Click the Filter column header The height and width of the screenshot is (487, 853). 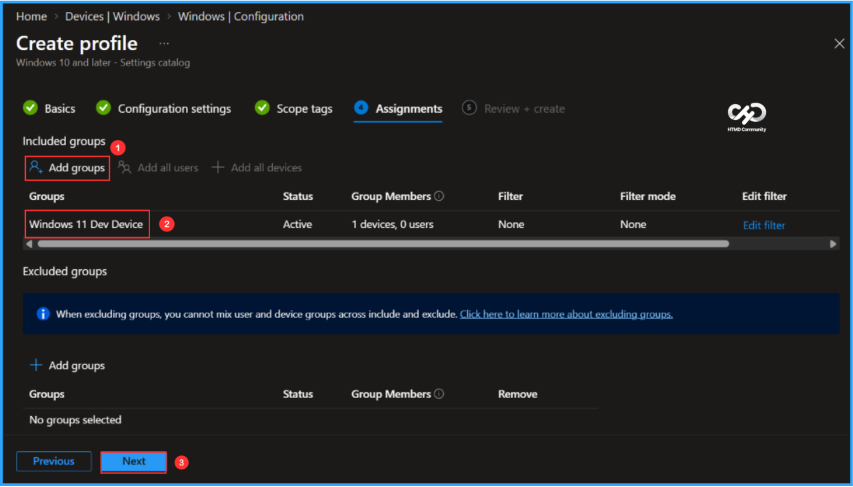510,196
